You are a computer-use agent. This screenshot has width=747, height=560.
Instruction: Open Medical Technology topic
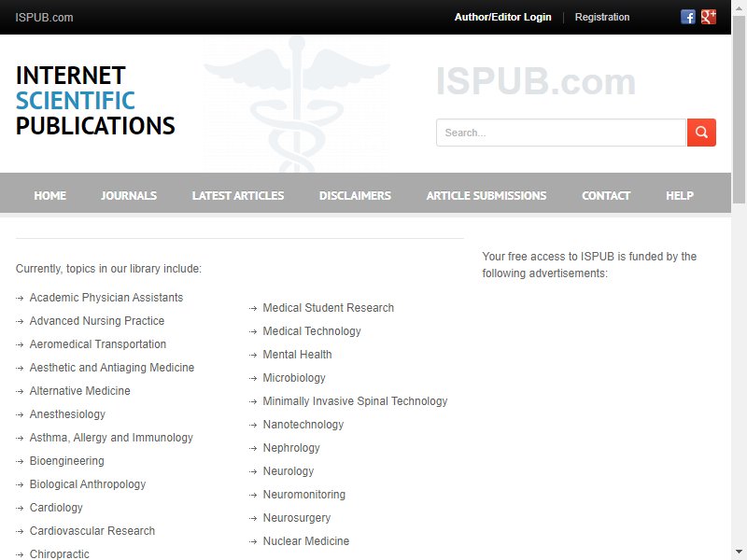[312, 331]
